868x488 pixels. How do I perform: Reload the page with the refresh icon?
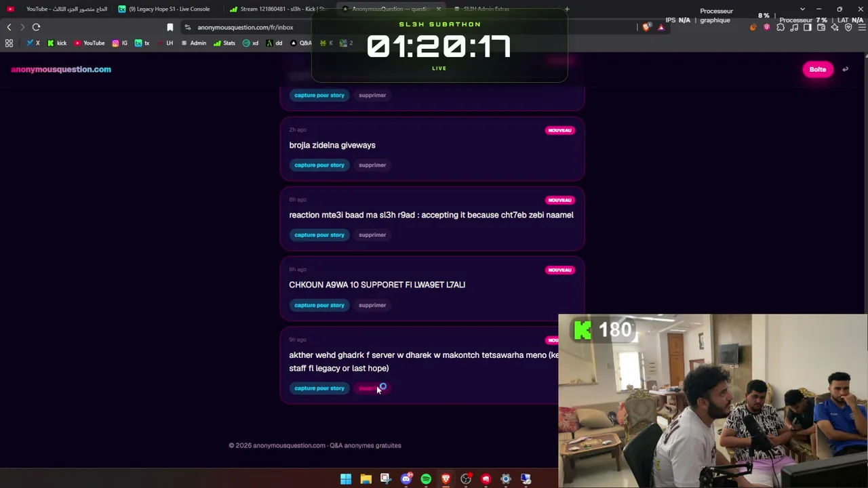click(x=36, y=27)
